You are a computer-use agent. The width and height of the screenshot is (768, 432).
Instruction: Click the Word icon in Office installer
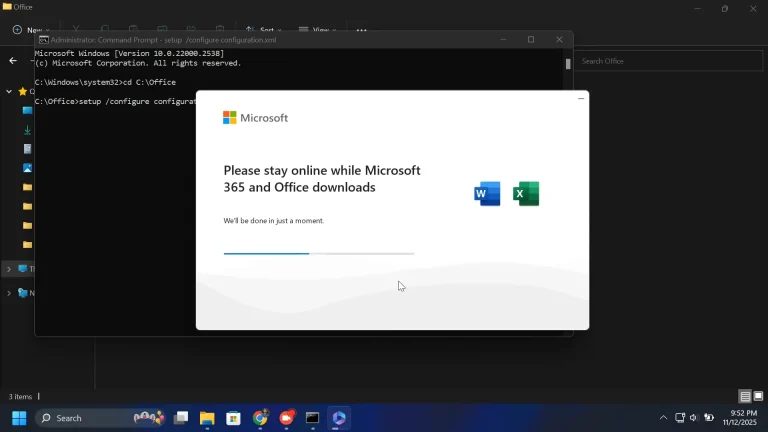(x=487, y=193)
